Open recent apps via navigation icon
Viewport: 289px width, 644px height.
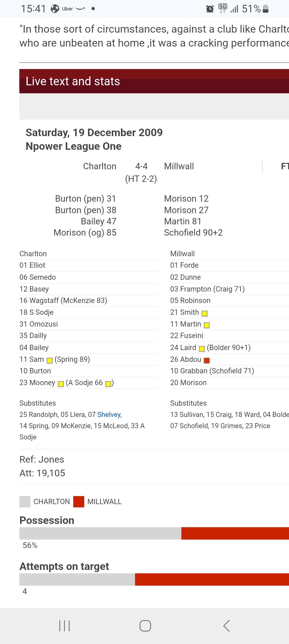(64, 626)
